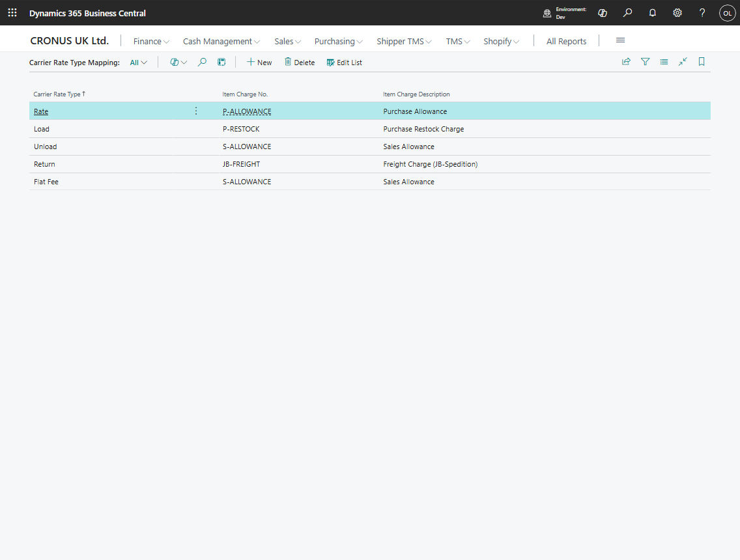Image resolution: width=740 pixels, height=560 pixels.
Task: Click the Item Charge No. column header
Action: coord(245,94)
